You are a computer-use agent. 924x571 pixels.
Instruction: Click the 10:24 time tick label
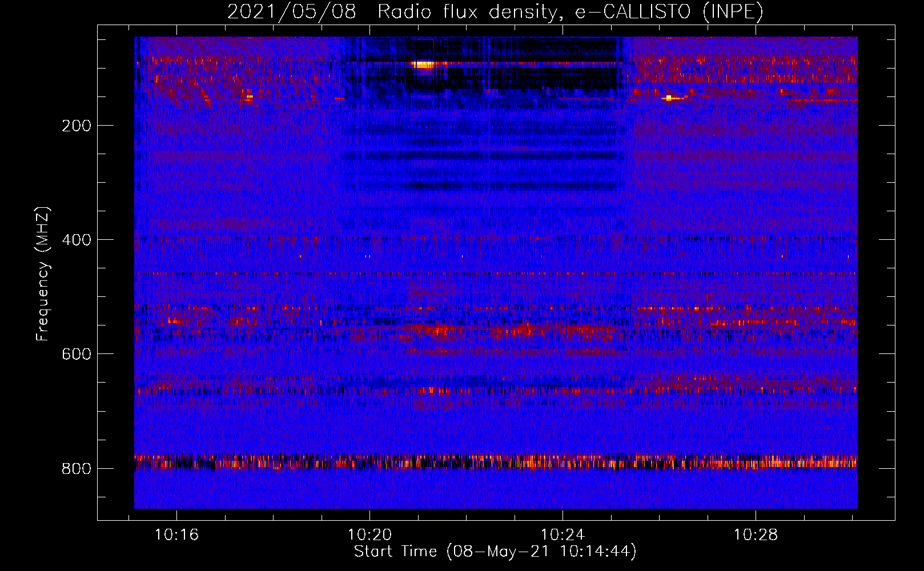click(x=563, y=534)
